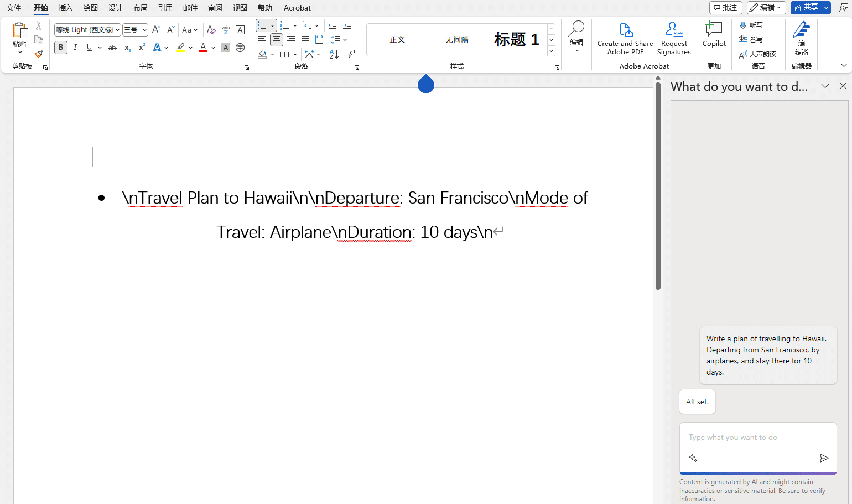Click the Request Signatures button
The width and height of the screenshot is (852, 504).
tap(674, 39)
